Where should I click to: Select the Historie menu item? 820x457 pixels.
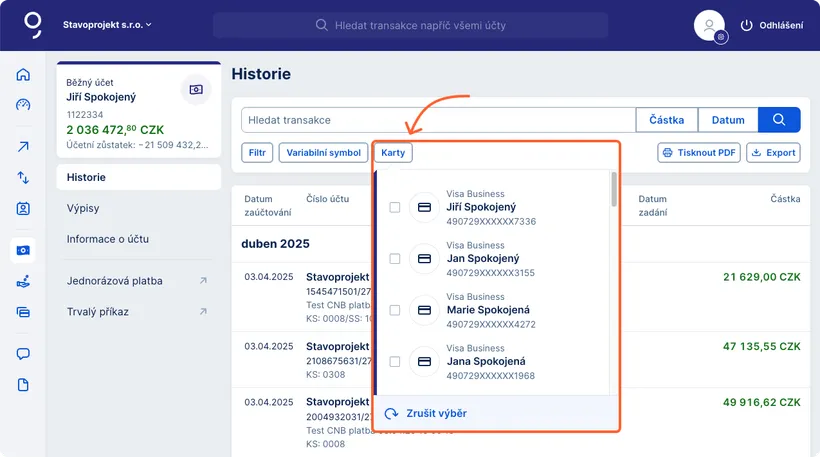[139, 177]
